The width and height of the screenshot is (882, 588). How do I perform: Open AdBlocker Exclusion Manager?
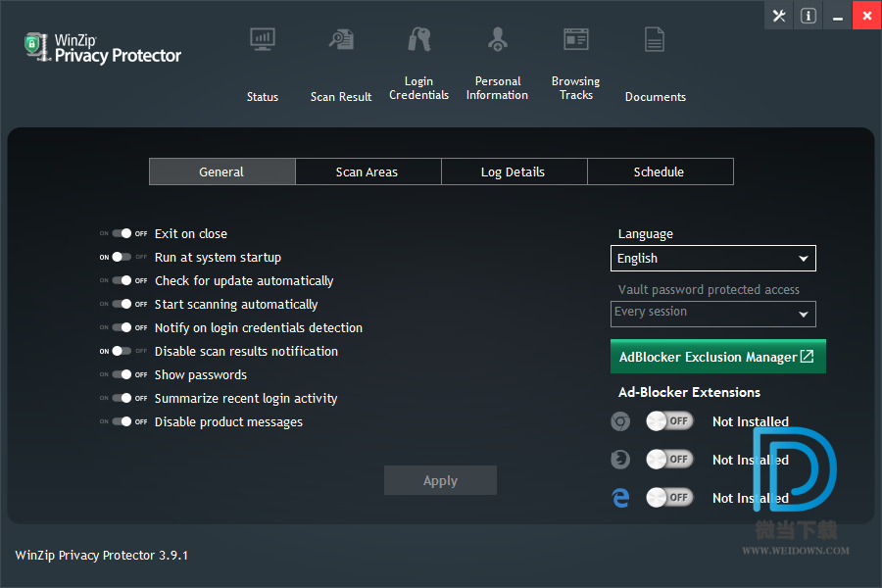(718, 356)
